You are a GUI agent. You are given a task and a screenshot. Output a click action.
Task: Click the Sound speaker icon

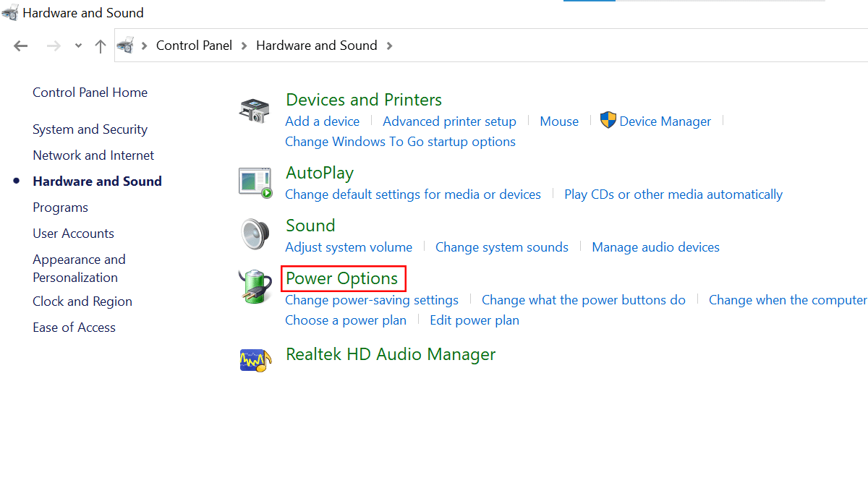(254, 234)
